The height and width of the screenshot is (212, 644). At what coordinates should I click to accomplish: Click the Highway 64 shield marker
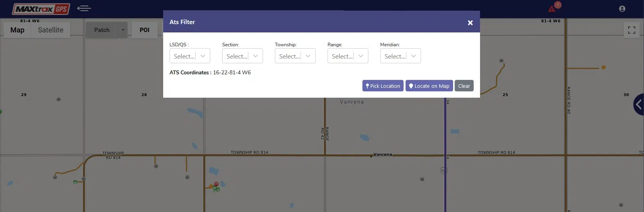click(x=444, y=170)
